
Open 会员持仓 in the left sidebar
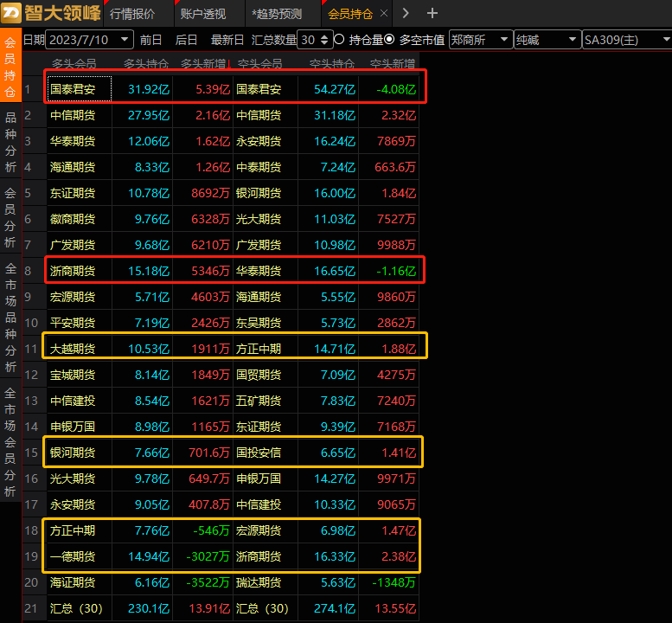point(10,67)
